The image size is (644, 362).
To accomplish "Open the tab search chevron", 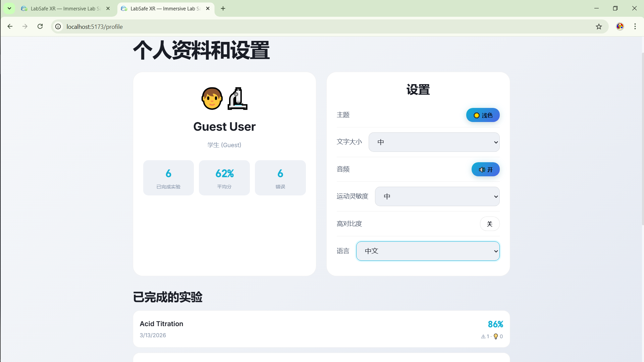I will click(x=9, y=8).
